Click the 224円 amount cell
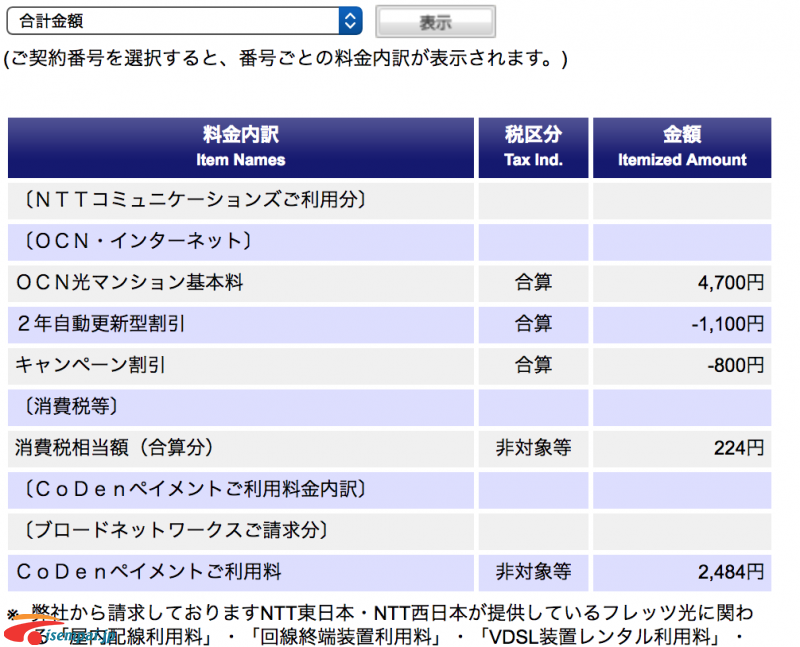The width and height of the screenshot is (800, 647). pos(739,448)
